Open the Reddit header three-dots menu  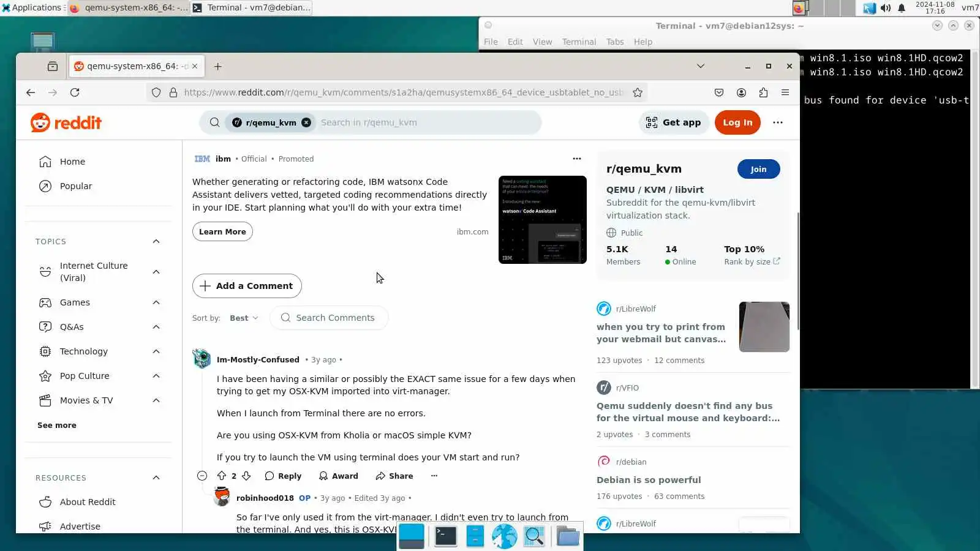tap(778, 122)
